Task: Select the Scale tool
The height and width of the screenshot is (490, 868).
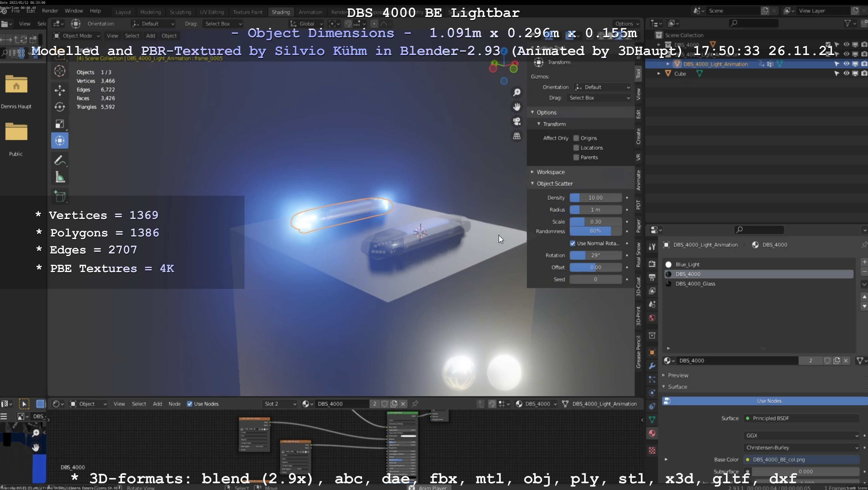Action: (x=60, y=124)
